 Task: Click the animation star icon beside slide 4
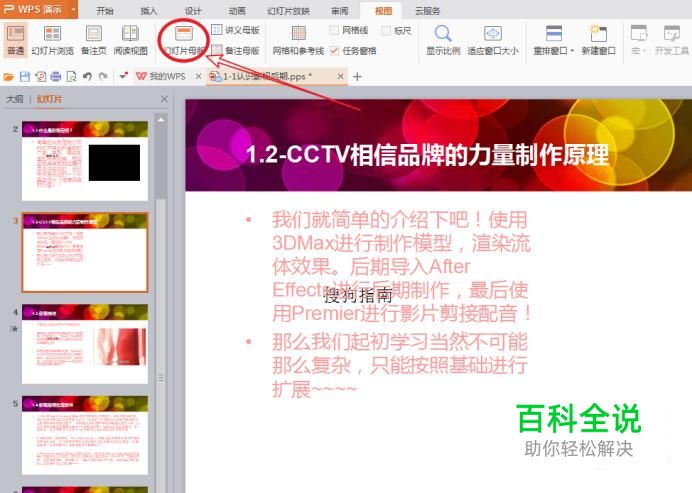(x=14, y=328)
